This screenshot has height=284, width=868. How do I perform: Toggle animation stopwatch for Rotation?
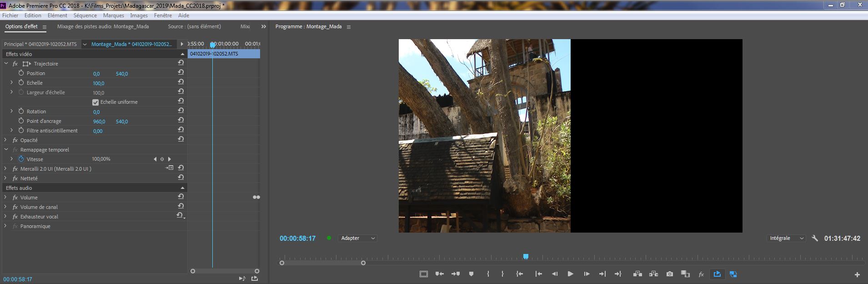tap(21, 111)
